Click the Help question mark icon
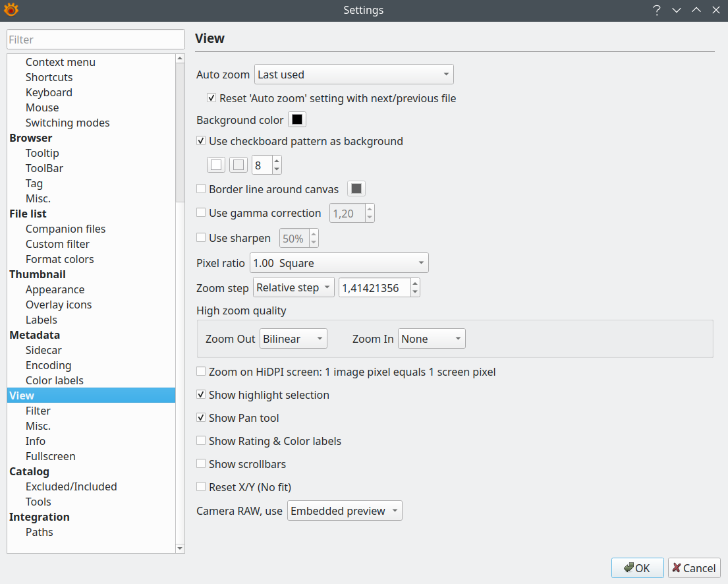This screenshot has width=728, height=584. (656, 10)
